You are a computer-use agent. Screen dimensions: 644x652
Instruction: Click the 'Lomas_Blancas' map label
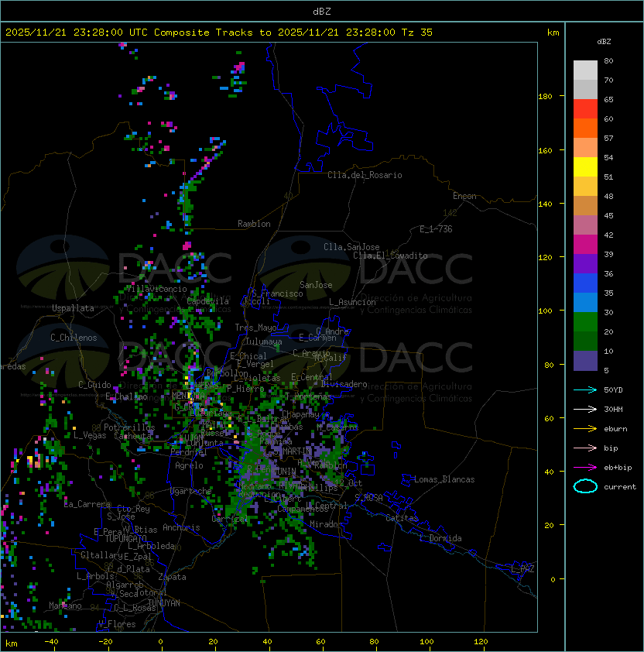click(444, 479)
